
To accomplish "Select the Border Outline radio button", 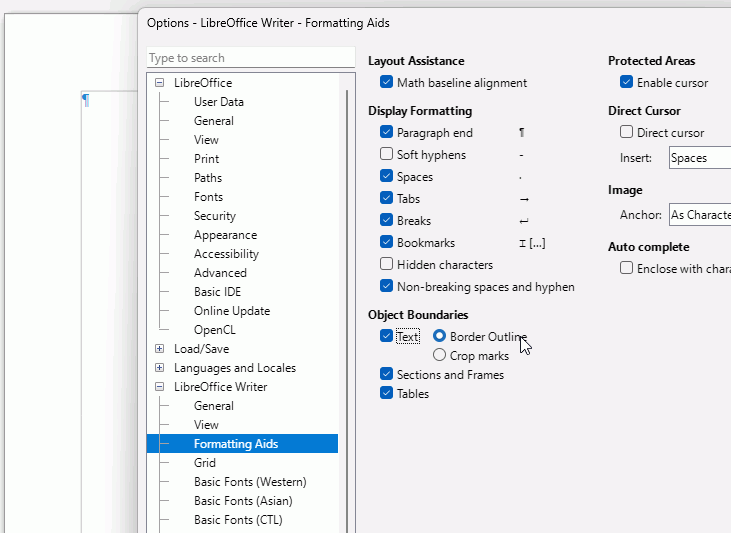I will [440, 337].
